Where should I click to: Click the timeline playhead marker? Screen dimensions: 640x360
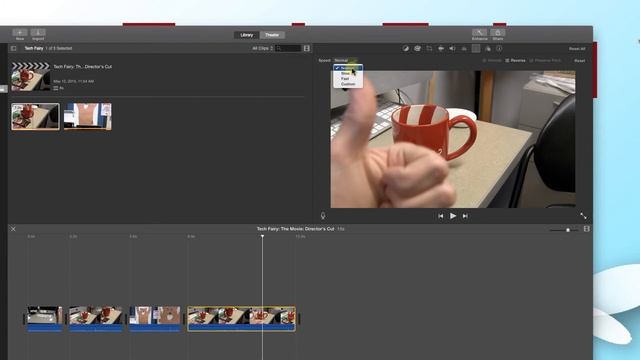pos(262,236)
